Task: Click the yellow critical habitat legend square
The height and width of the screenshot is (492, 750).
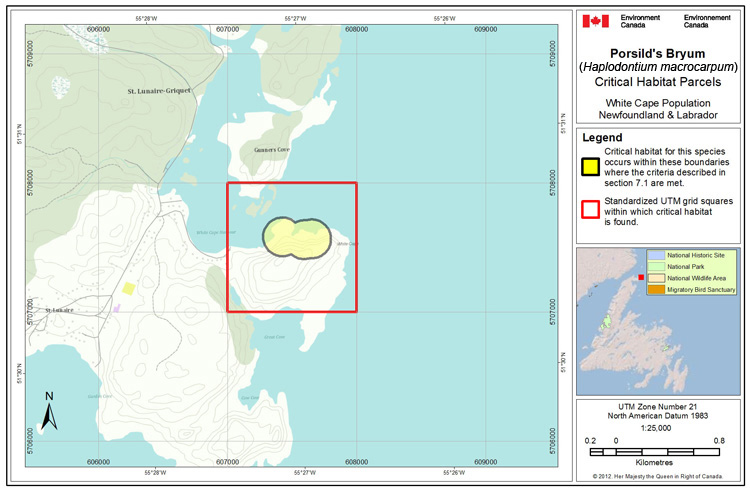Action: tap(591, 166)
